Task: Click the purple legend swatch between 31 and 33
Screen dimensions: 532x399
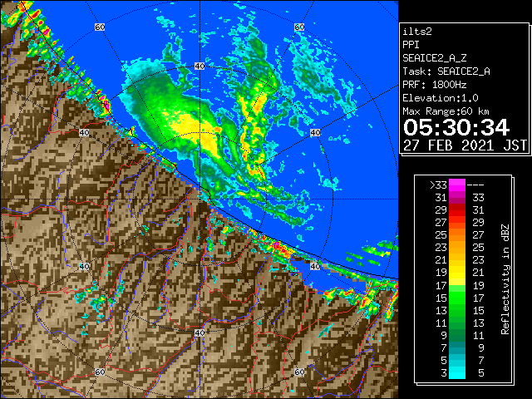Action: pyautogui.click(x=457, y=197)
